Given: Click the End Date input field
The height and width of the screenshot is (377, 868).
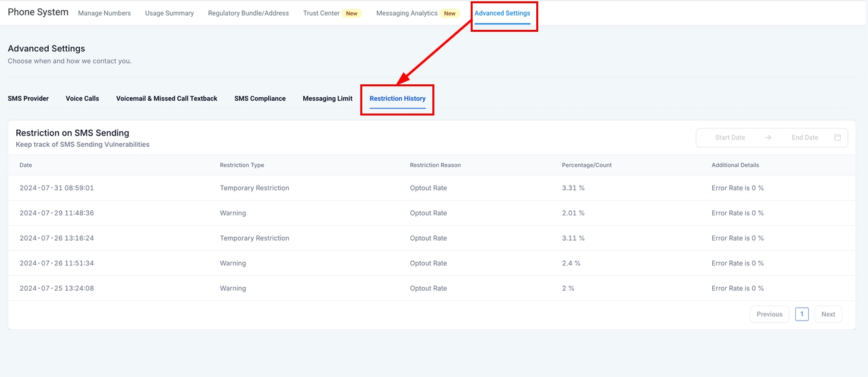Looking at the screenshot, I should pos(804,138).
